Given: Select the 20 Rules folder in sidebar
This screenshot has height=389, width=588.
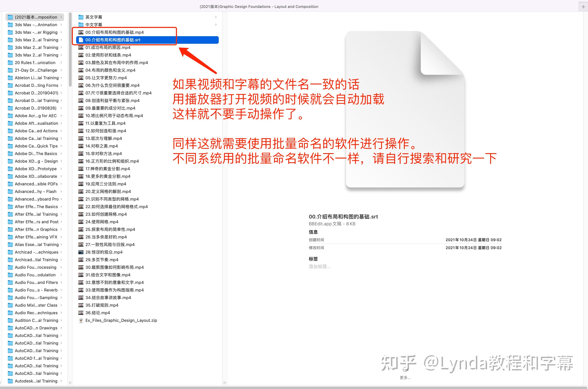Looking at the screenshot, I should point(35,63).
